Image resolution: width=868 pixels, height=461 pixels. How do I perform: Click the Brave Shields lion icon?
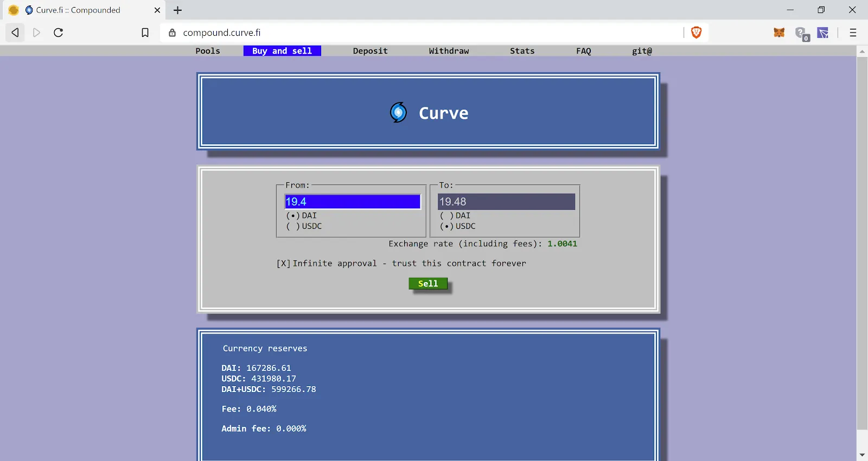pyautogui.click(x=697, y=33)
